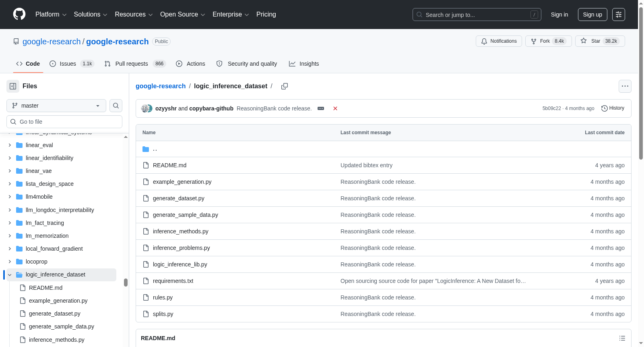Open the master branch selector dropdown
This screenshot has width=644, height=347.
click(x=56, y=106)
